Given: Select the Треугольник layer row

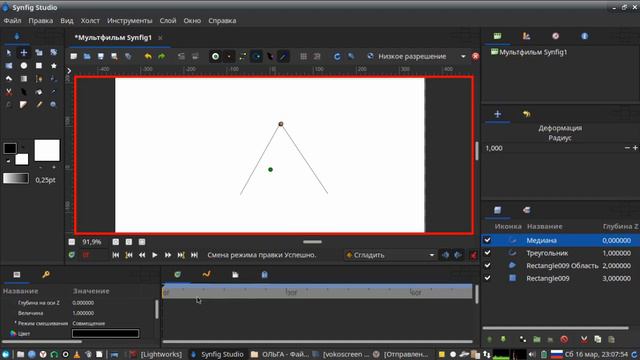Looking at the screenshot, I should point(560,253).
